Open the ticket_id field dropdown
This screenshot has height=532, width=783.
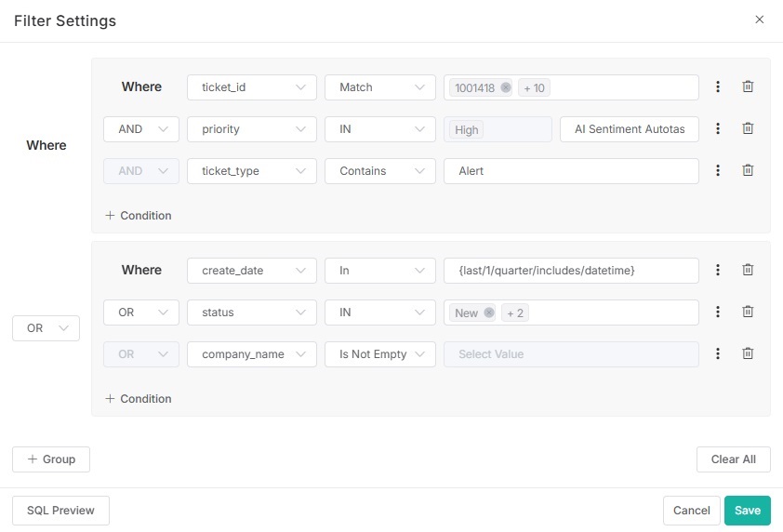(252, 87)
